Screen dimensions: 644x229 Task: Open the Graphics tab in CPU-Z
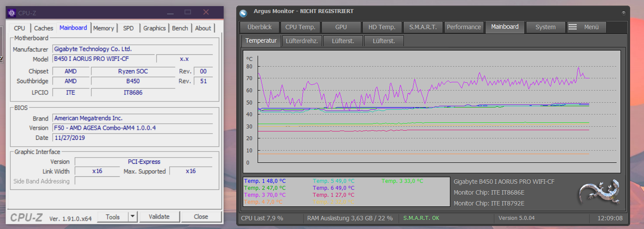tap(154, 28)
